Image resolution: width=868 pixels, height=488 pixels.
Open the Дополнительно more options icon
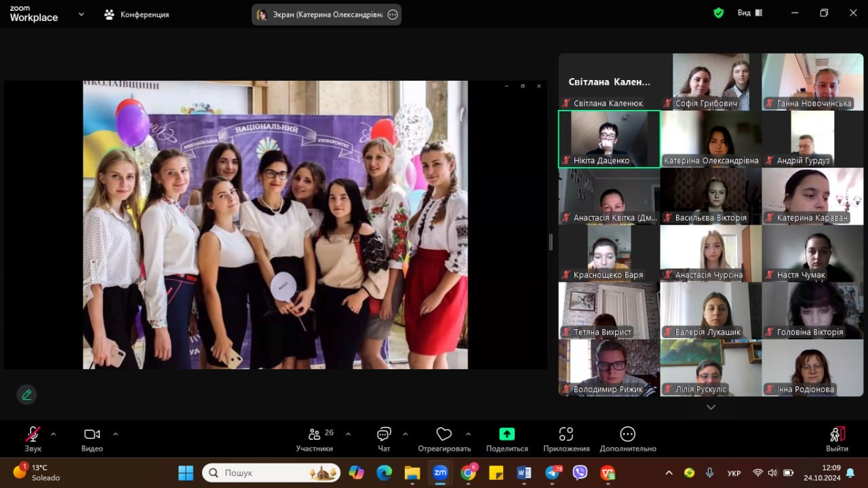[x=627, y=434]
